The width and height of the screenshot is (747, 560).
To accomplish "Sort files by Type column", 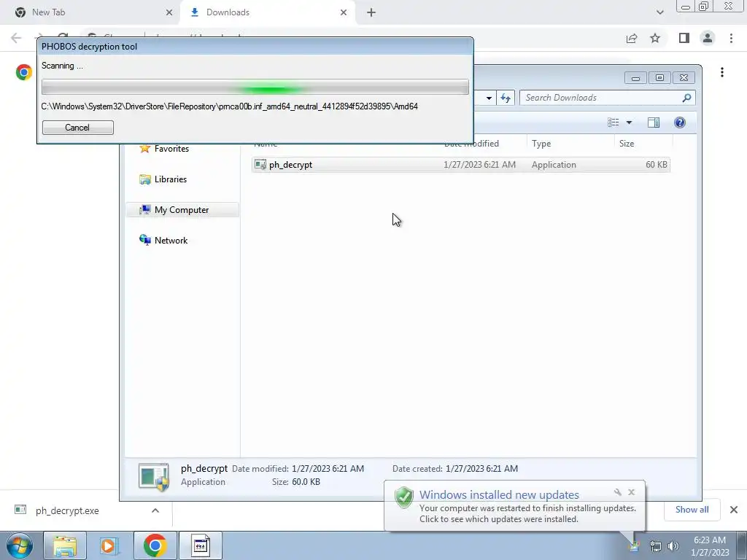I will (x=570, y=144).
